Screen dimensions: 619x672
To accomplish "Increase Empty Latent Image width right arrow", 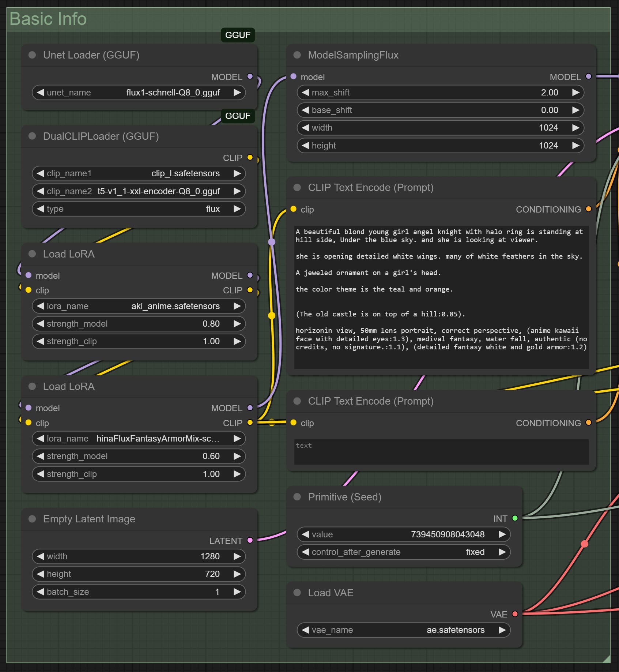I will click(x=237, y=556).
